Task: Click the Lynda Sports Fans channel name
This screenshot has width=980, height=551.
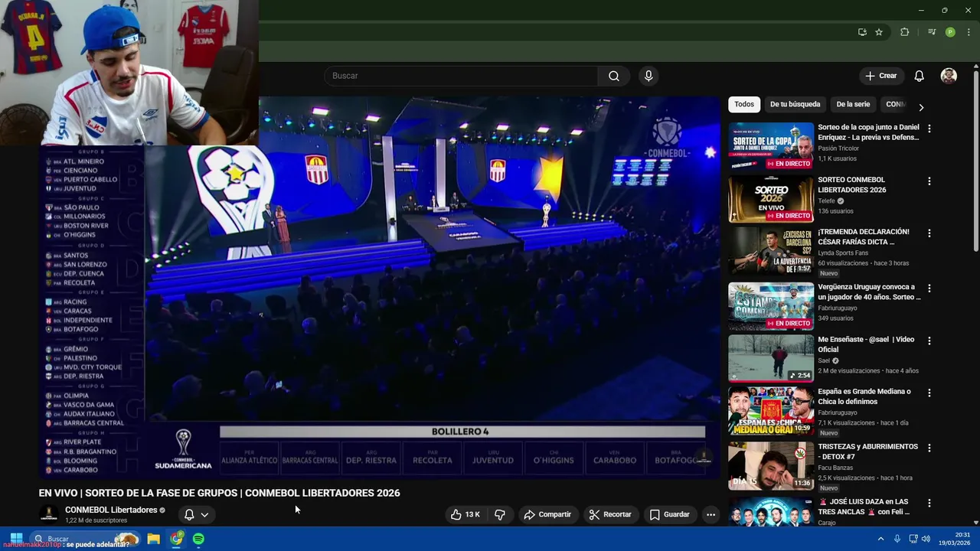Action: click(x=843, y=253)
